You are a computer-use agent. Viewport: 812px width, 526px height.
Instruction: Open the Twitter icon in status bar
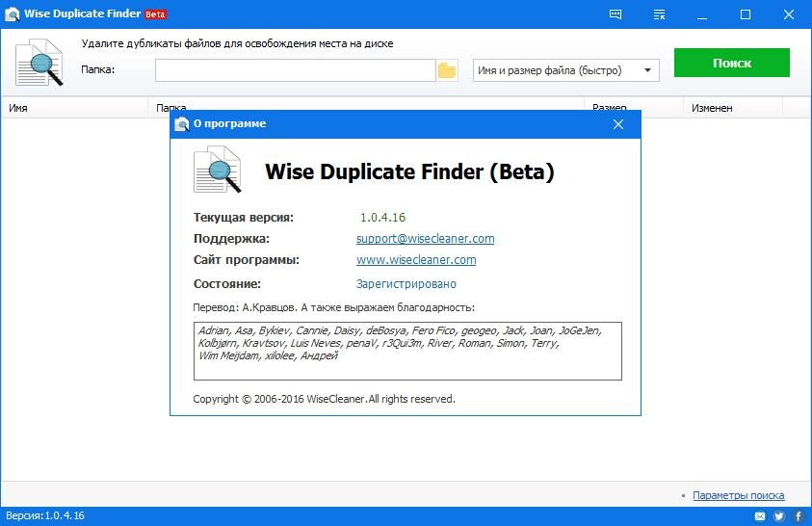779,516
